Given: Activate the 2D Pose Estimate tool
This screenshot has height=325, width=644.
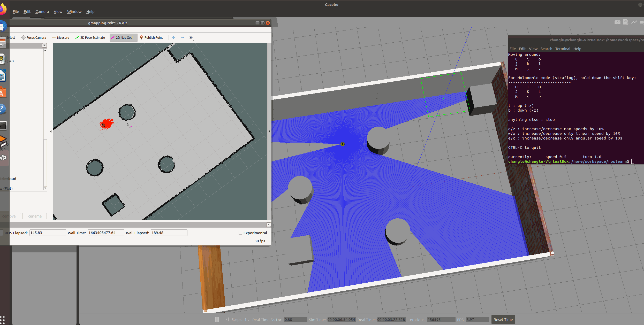Looking at the screenshot, I should pyautogui.click(x=90, y=37).
